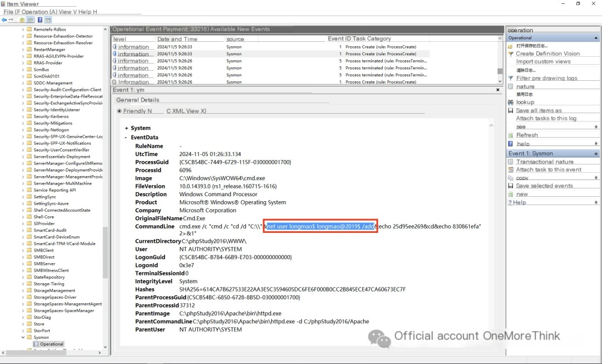602x364 pixels.
Task: Click the green new refresh icon under Event 1
Action: tap(511, 195)
